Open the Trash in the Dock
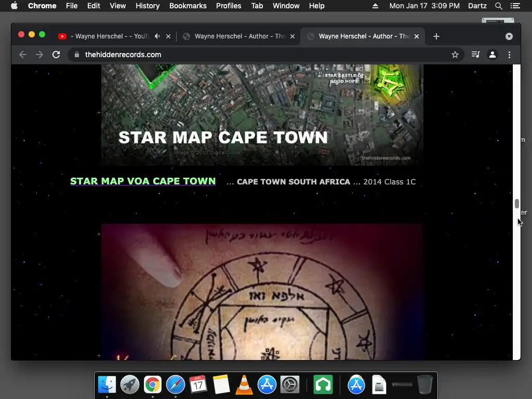This screenshot has width=532, height=399. point(424,384)
